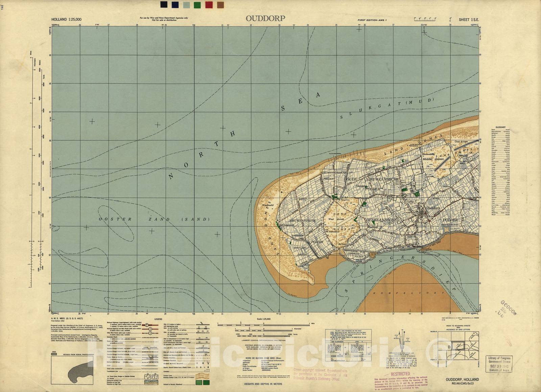Image resolution: width=541 pixels, height=392 pixels.
Task: Click the magnetic declination arrow diagram
Action: tap(401, 341)
